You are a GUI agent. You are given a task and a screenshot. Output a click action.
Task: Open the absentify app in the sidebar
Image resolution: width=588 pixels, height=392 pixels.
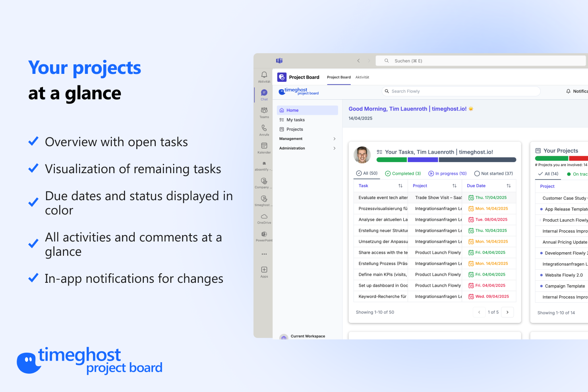[264, 165]
